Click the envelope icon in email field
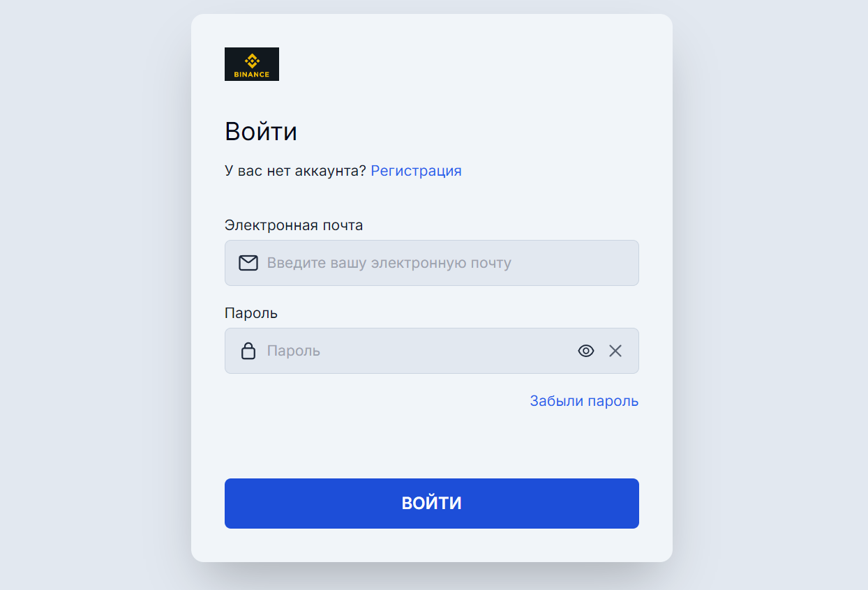The image size is (868, 590). coord(248,263)
